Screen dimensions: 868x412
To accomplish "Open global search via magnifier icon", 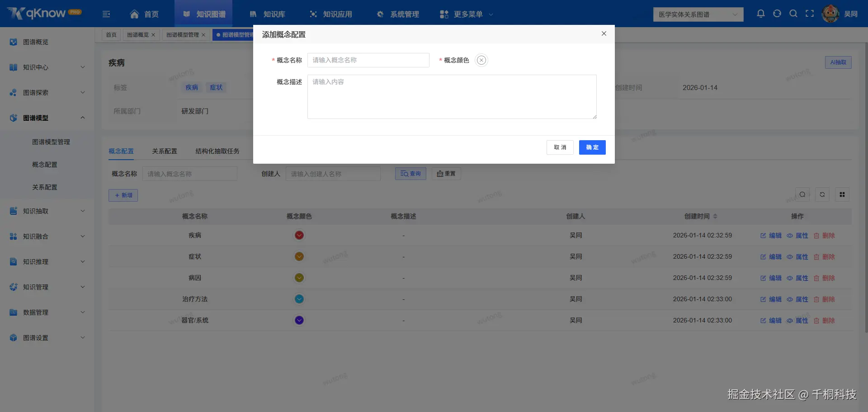I will tap(793, 14).
